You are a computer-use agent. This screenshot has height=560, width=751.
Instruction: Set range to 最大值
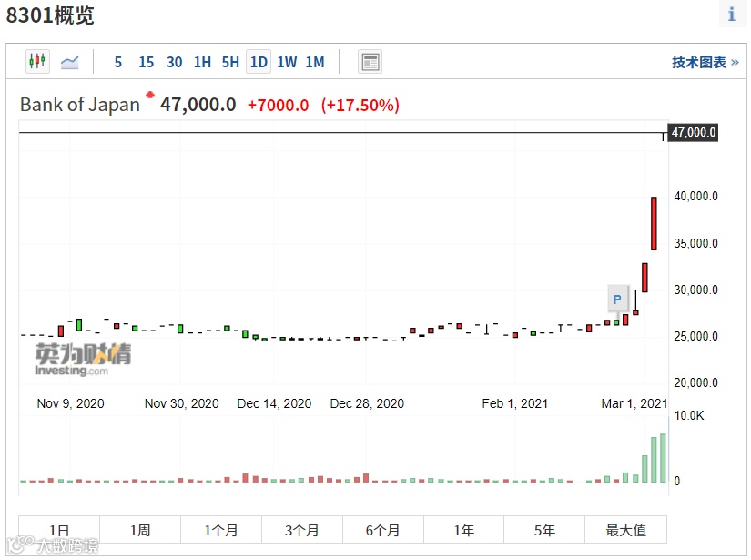tap(625, 530)
